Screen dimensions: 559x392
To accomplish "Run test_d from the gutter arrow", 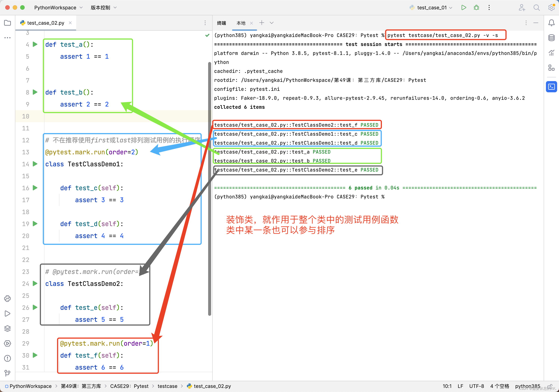I will tap(35, 223).
